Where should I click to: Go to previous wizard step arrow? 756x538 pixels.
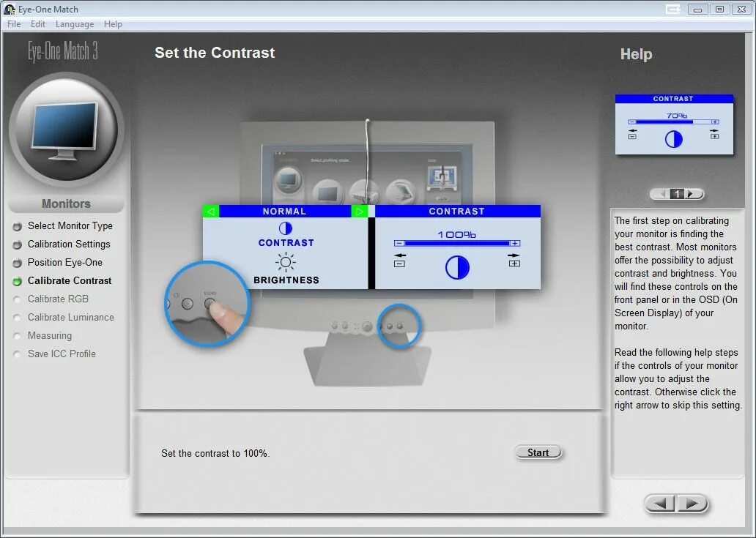[660, 504]
